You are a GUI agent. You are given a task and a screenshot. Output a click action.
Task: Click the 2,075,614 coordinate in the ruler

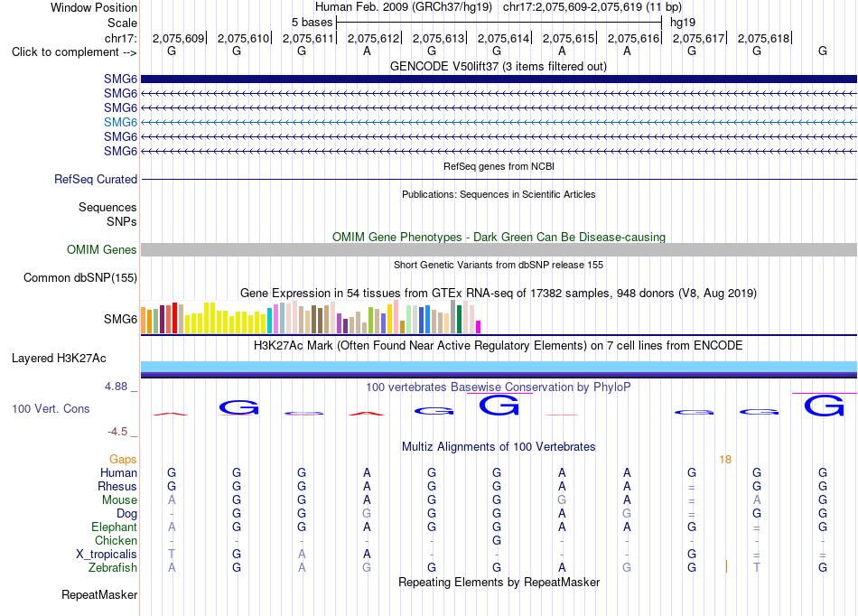click(503, 38)
